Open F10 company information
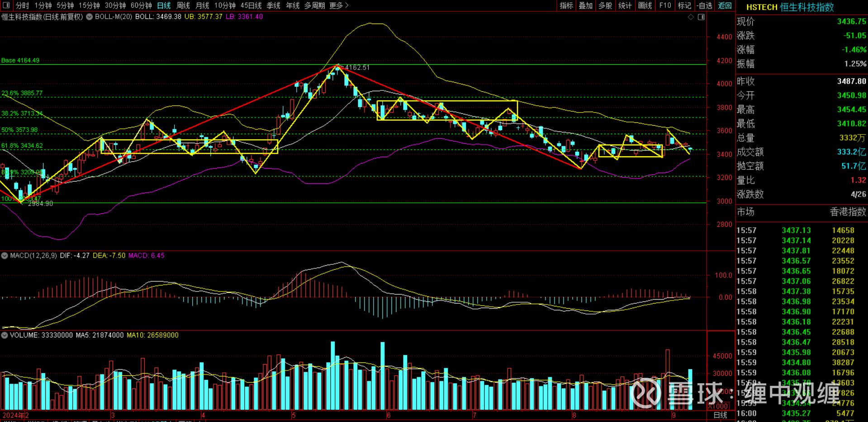Image resolution: width=868 pixels, height=422 pixels. [665, 5]
